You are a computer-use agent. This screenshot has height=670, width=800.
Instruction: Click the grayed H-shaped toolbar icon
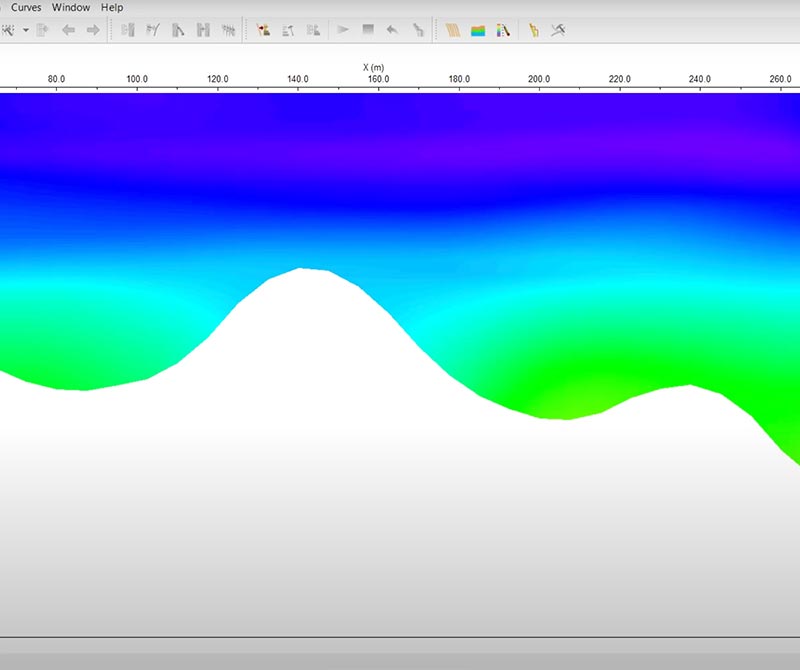tap(203, 30)
